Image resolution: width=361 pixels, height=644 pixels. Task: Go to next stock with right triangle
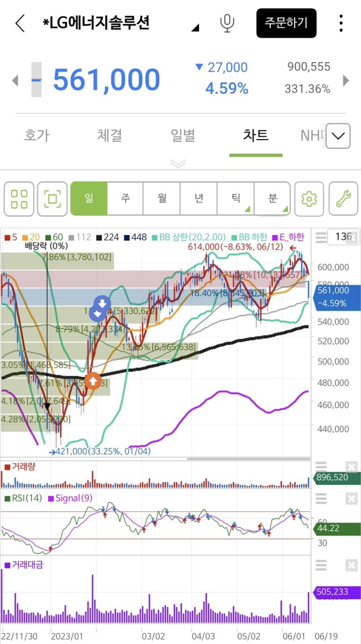point(346,80)
